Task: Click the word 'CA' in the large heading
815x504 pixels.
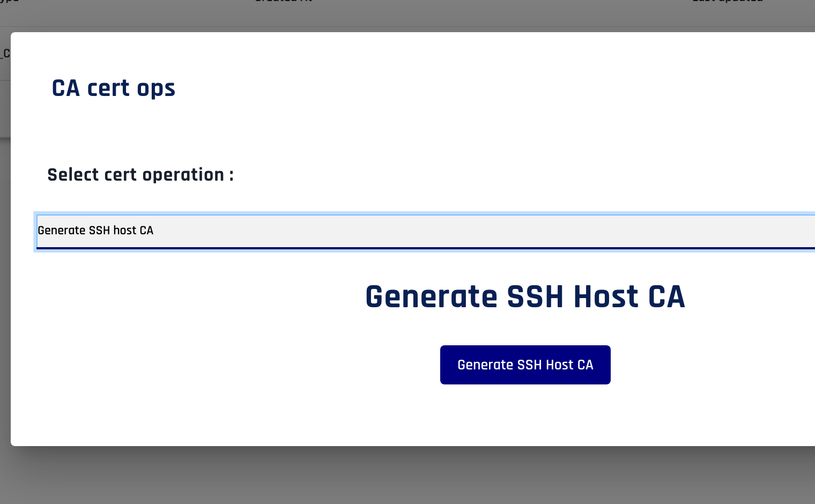Action: click(x=666, y=297)
